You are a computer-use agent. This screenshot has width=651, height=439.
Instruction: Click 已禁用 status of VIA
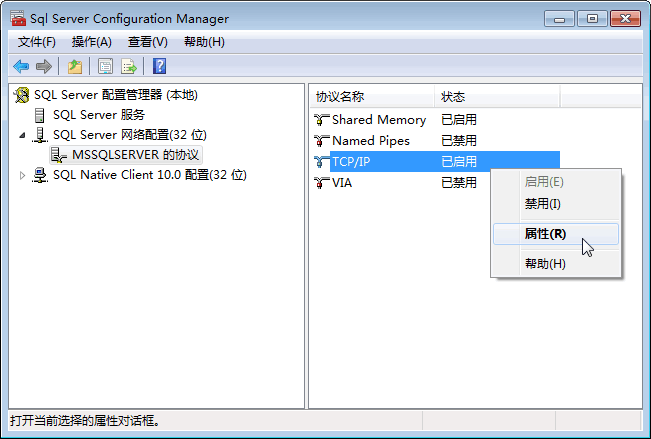(x=459, y=182)
